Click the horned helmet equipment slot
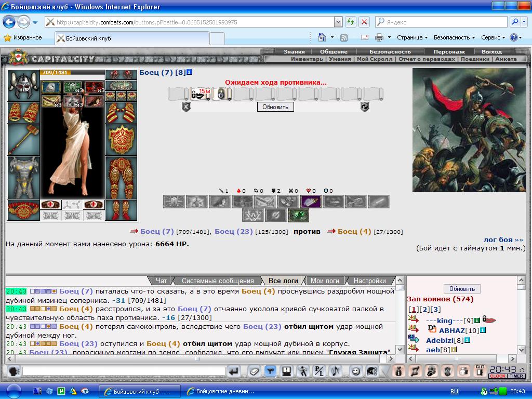The image size is (532, 399). 23,86
